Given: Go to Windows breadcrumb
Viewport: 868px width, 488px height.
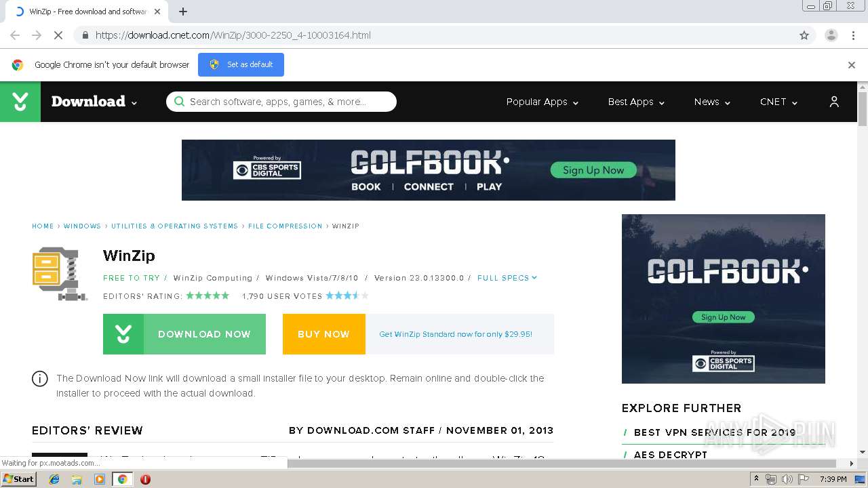Looking at the screenshot, I should click(x=82, y=226).
